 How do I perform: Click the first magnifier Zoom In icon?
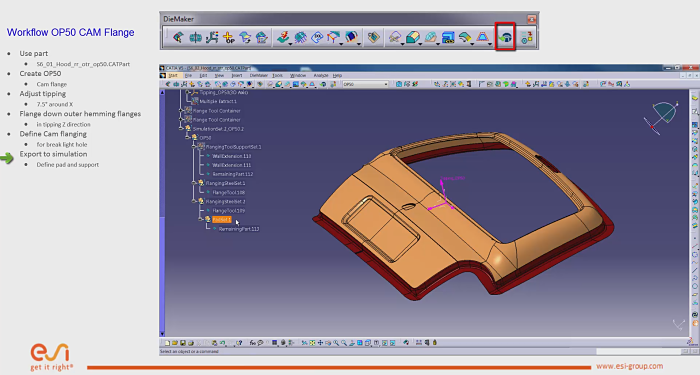[336, 343]
